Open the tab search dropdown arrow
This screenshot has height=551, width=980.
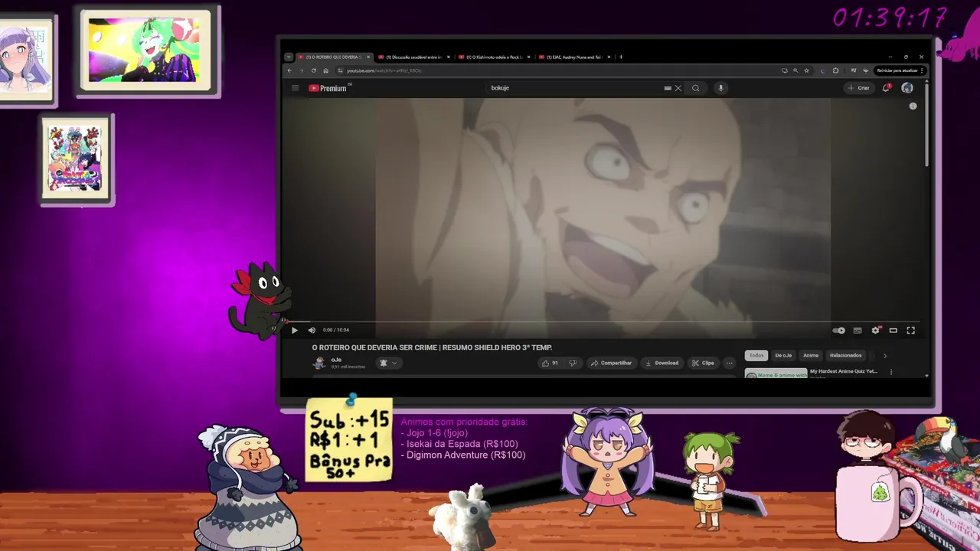point(289,57)
